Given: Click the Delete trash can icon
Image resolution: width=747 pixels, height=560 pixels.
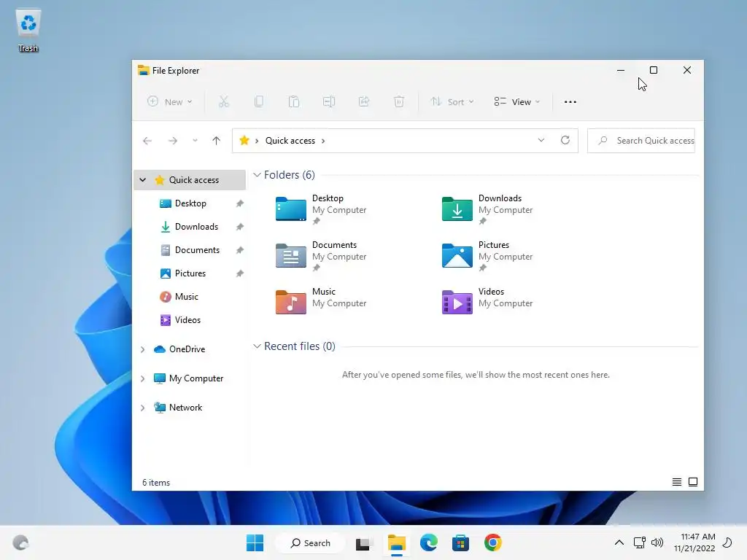Looking at the screenshot, I should point(399,101).
